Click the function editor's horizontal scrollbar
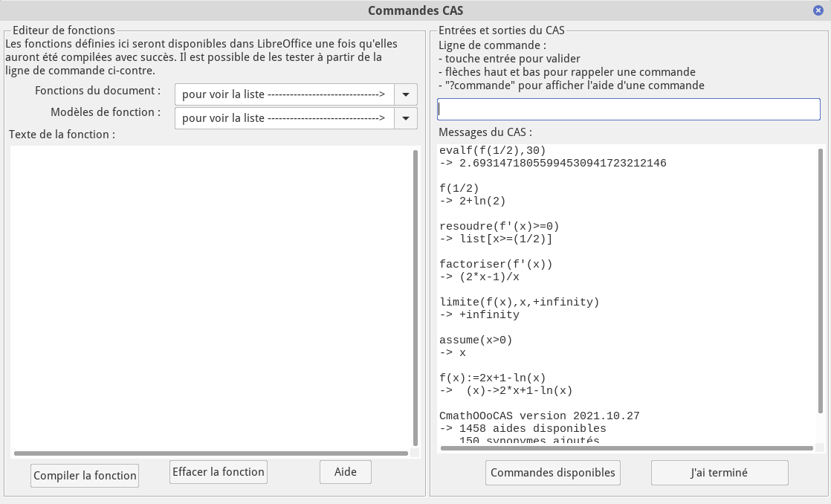The width and height of the screenshot is (831, 504). coord(211,453)
